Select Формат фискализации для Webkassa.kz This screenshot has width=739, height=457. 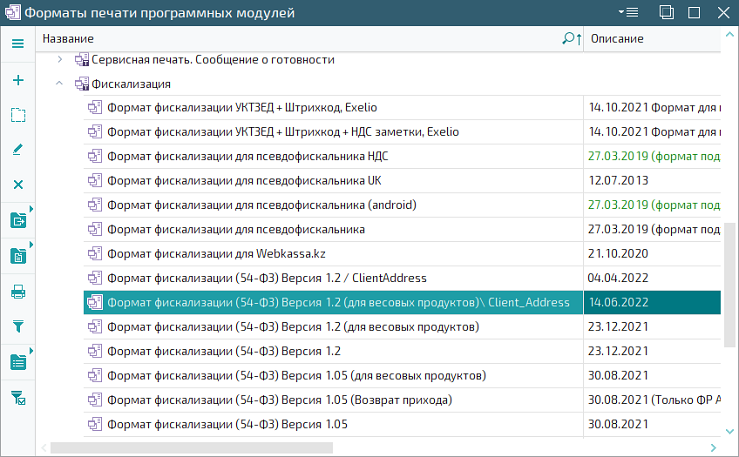[228, 254]
